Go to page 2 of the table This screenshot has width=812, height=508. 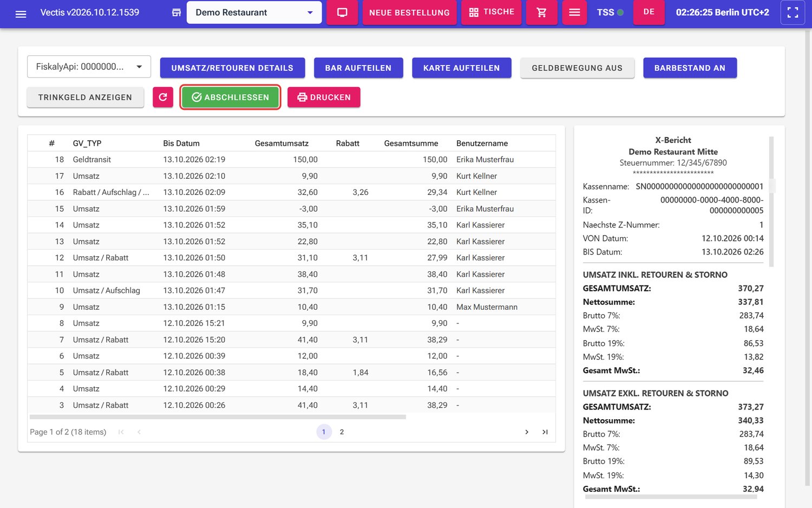click(x=342, y=432)
